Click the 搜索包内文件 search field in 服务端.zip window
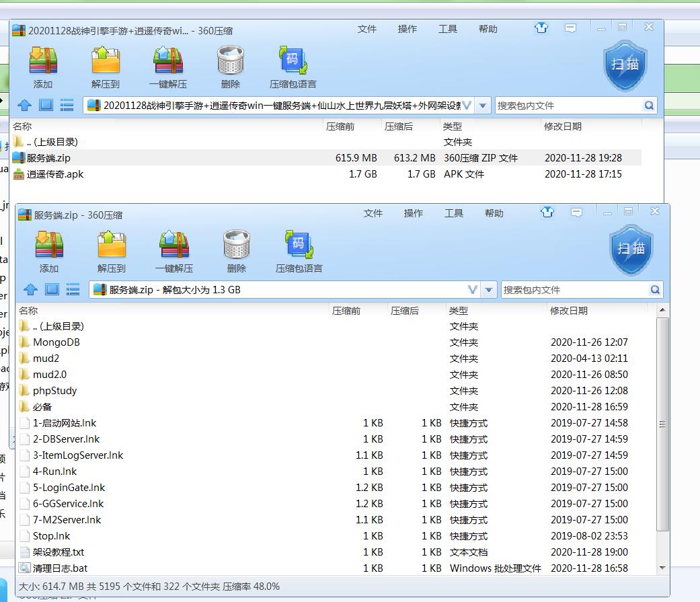The image size is (700, 602). [574, 290]
